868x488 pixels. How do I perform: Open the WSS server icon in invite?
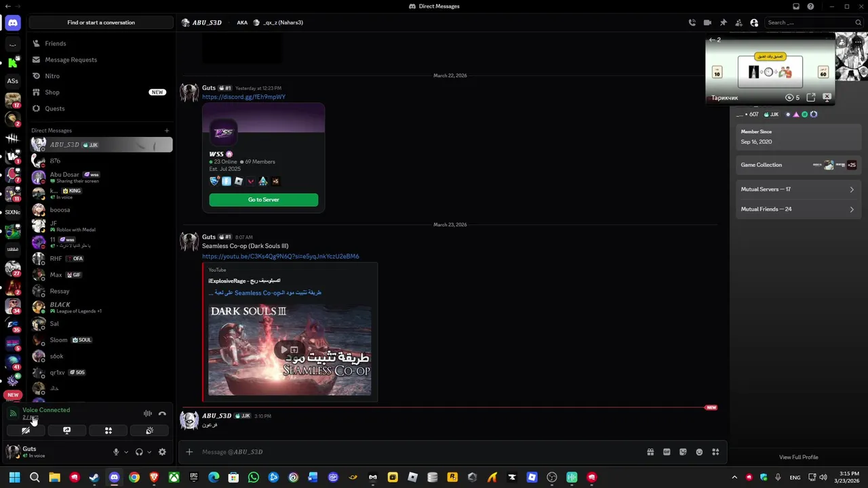click(223, 133)
